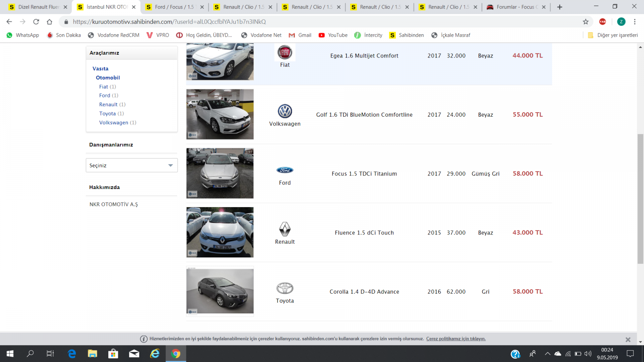This screenshot has height=362, width=644.
Task: Open the YouTube bookmark
Action: pos(333,35)
